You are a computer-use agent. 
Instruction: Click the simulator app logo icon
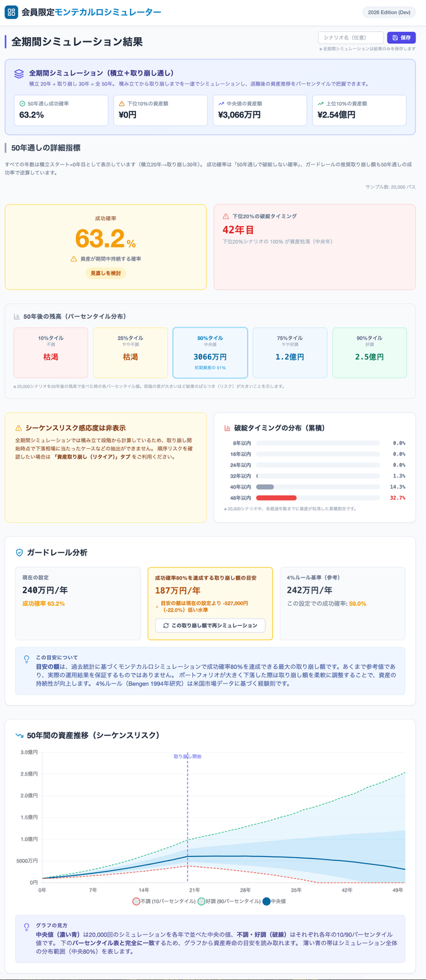click(12, 12)
